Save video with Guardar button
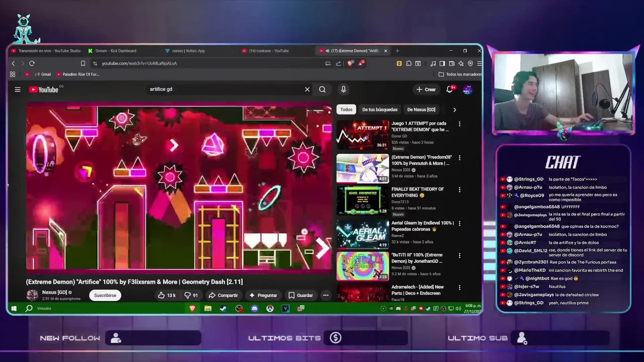Screen dimensions: 644x362 300,296
